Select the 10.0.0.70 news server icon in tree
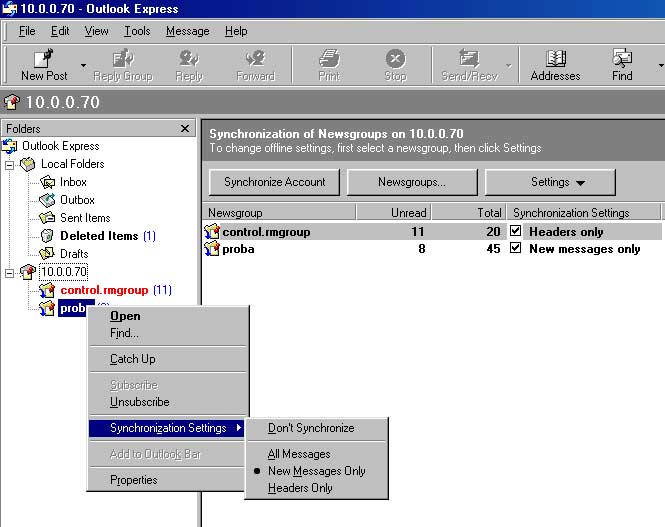 point(28,272)
